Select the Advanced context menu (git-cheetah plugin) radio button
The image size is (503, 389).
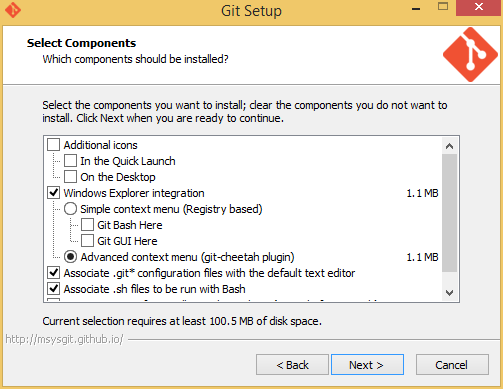pyautogui.click(x=70, y=257)
